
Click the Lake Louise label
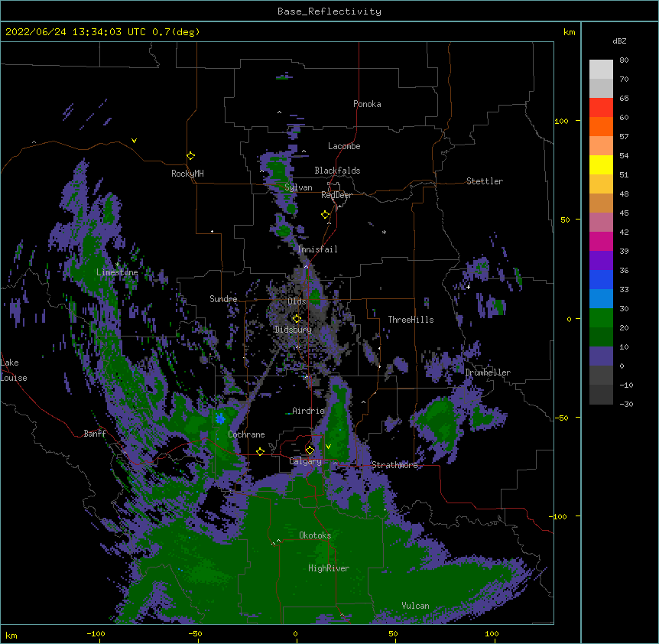[13, 370]
